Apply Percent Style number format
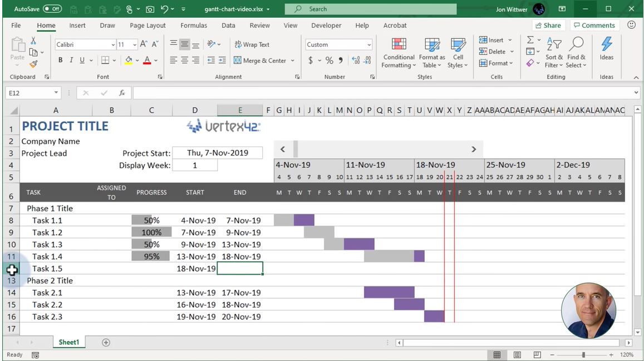Viewport: 644px width, 361px height. click(329, 61)
